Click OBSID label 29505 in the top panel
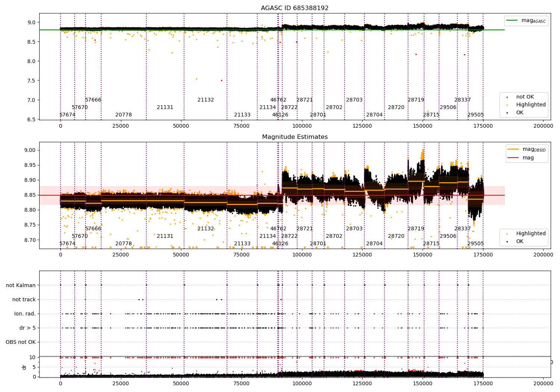 pyautogui.click(x=476, y=115)
